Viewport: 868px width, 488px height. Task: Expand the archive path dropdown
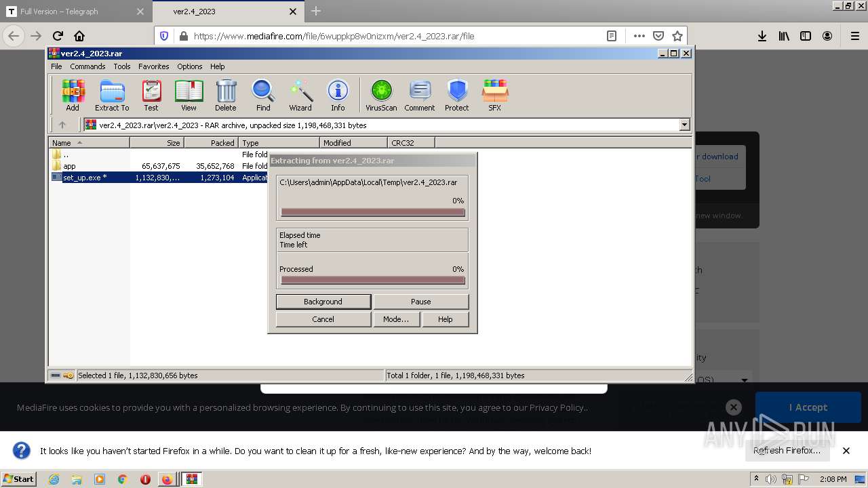(x=684, y=125)
